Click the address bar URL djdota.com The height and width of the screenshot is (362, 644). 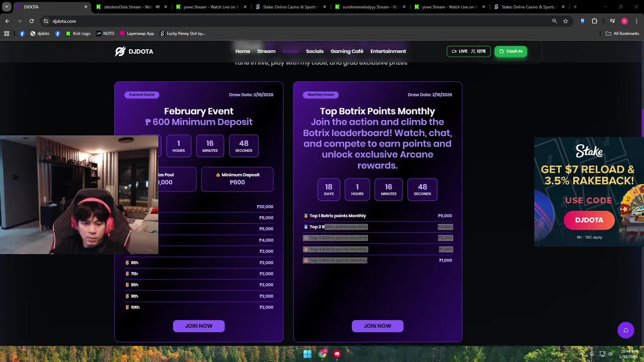pos(64,21)
